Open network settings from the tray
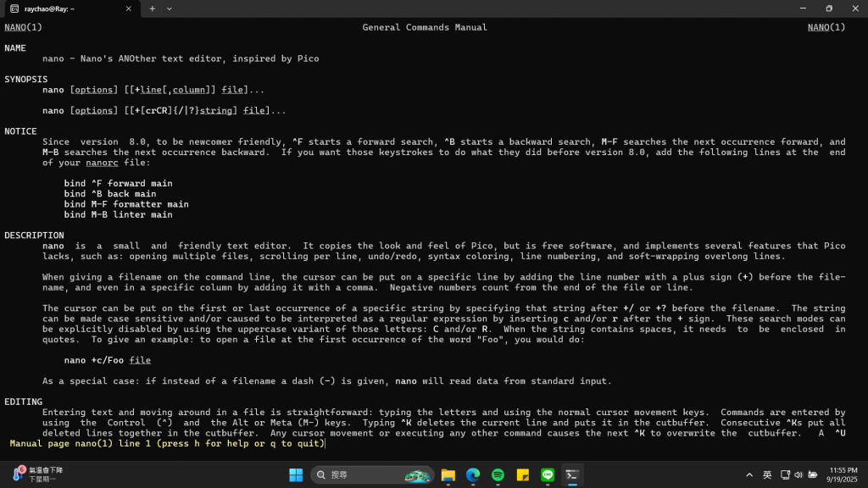The image size is (868, 488). point(785,474)
